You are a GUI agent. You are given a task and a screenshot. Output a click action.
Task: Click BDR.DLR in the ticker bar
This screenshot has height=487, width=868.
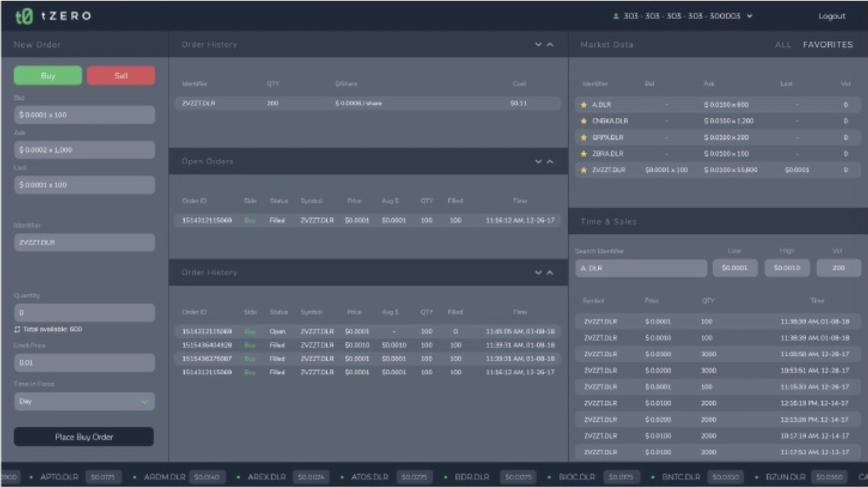tap(472, 477)
